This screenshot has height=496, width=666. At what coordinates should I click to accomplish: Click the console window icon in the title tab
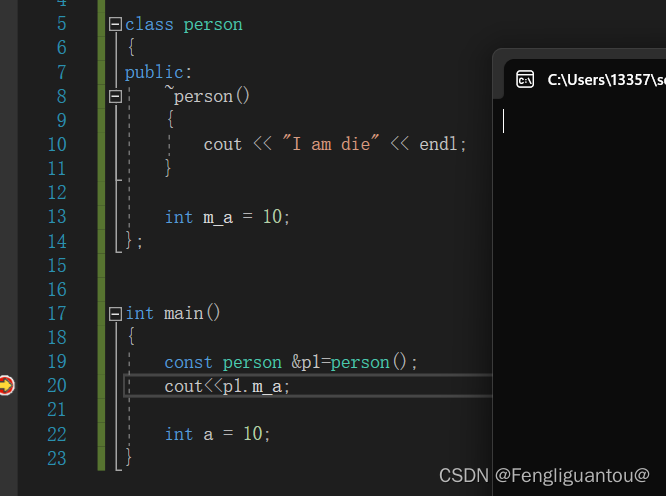525,79
